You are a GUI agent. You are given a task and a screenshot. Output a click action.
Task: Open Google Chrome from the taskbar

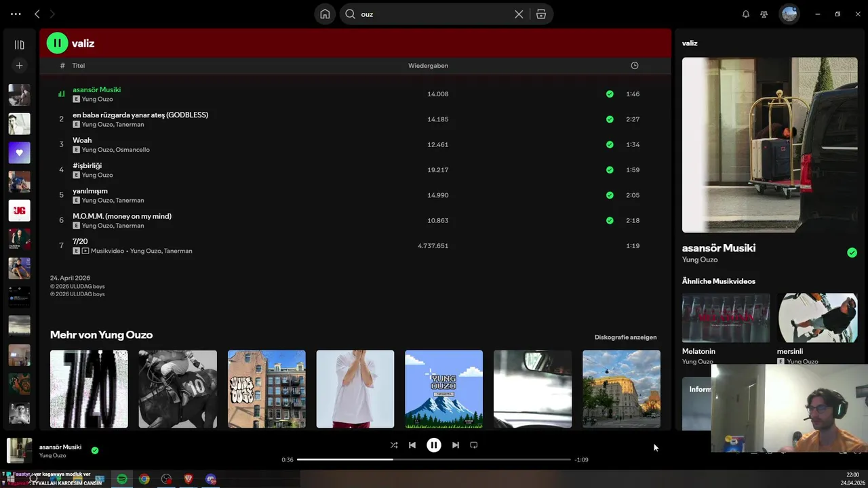point(144,479)
